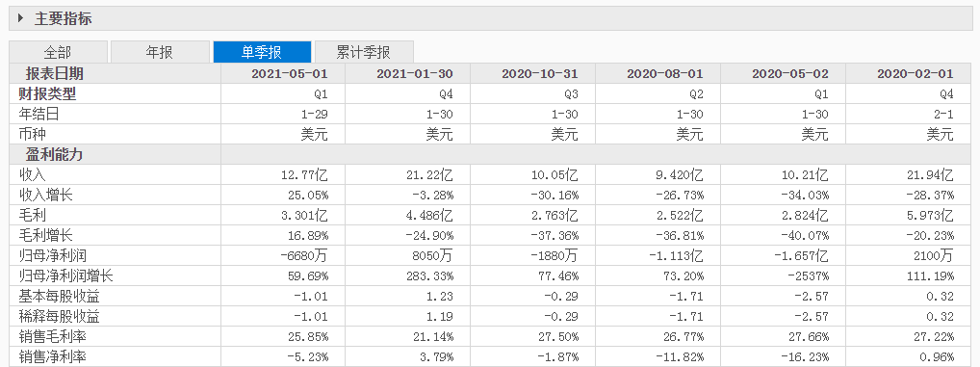Click the 归母净利润 row label

(x=54, y=255)
